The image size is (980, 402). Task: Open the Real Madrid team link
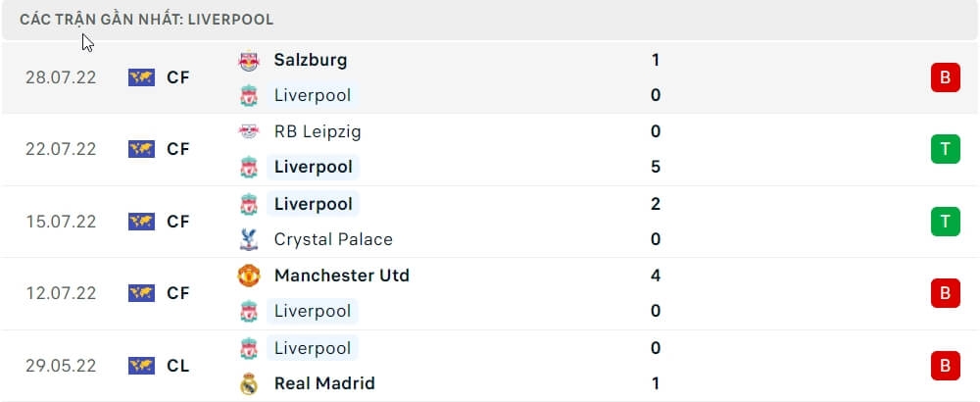(324, 383)
